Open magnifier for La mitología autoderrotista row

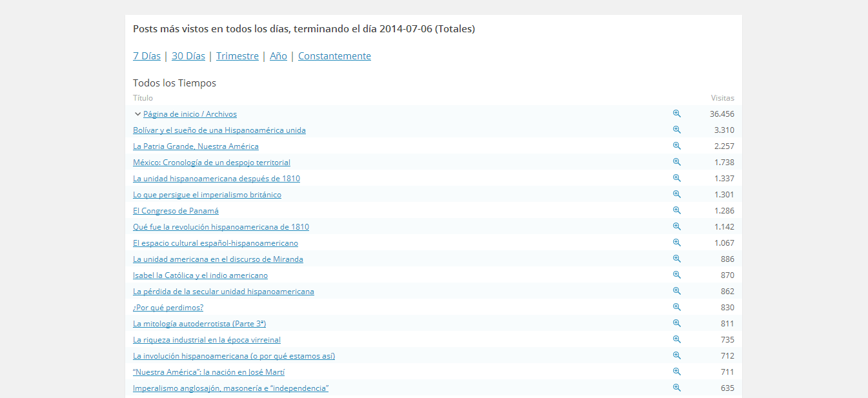pos(676,323)
